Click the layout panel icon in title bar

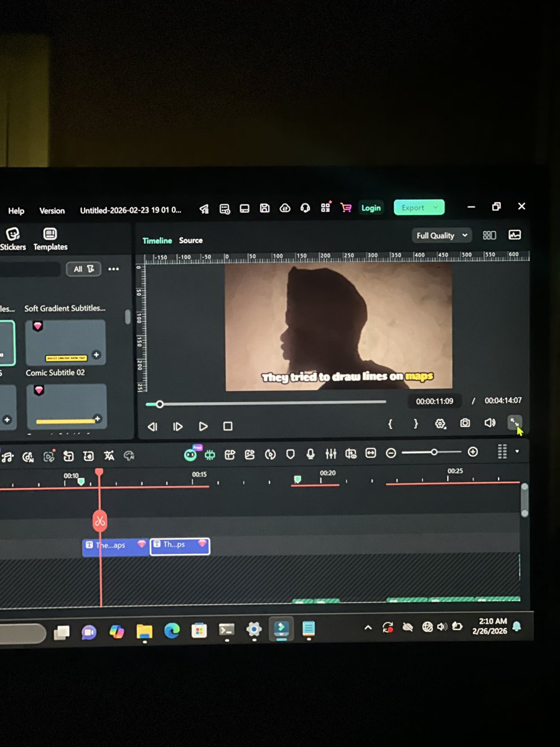245,209
